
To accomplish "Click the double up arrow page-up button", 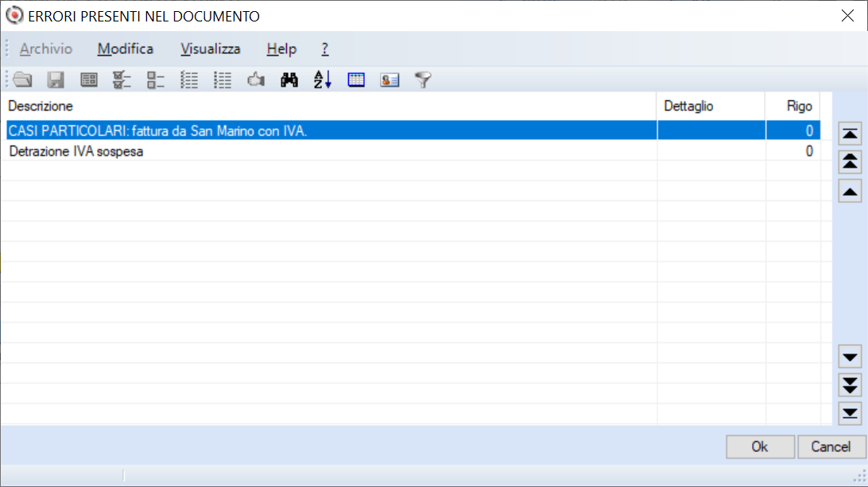I will coord(850,162).
